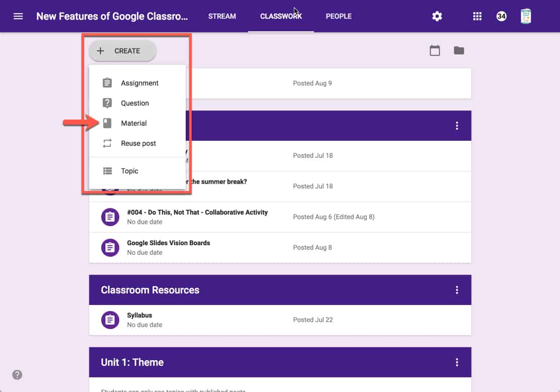Click the Material book icon
Viewport: 560px width, 392px height.
tap(107, 123)
